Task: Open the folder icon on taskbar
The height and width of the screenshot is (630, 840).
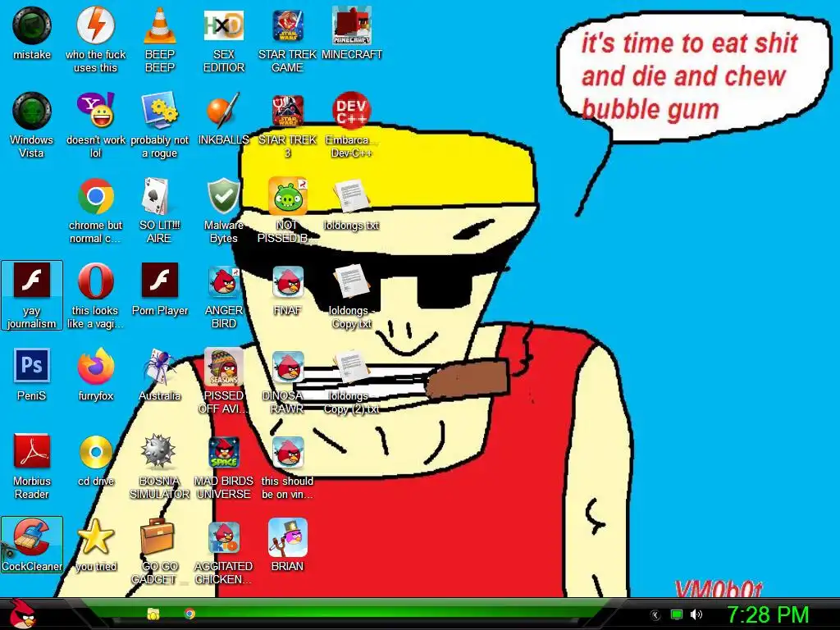Action: point(153,614)
